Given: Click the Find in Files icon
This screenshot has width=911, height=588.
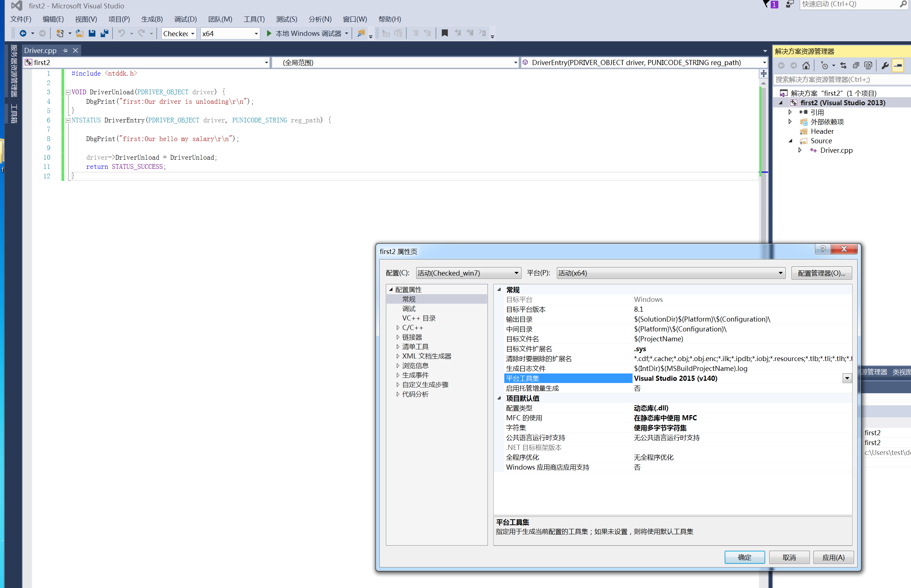Looking at the screenshot, I should 361,33.
